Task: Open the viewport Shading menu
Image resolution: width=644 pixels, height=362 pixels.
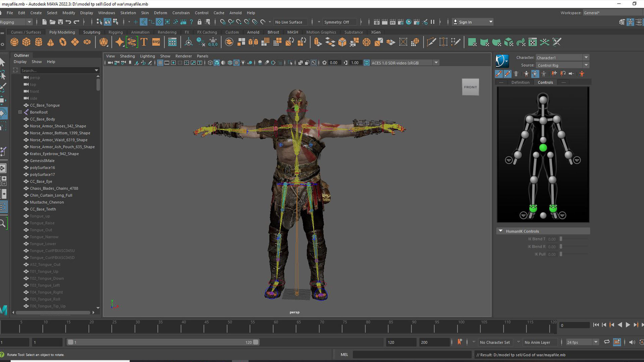Action: pyautogui.click(x=127, y=56)
